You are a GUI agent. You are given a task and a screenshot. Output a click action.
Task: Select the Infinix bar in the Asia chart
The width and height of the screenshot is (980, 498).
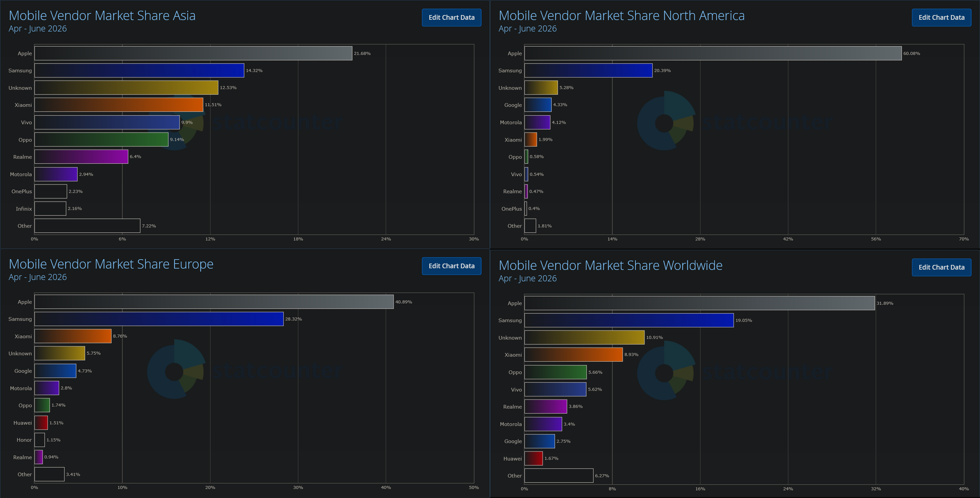pyautogui.click(x=50, y=208)
